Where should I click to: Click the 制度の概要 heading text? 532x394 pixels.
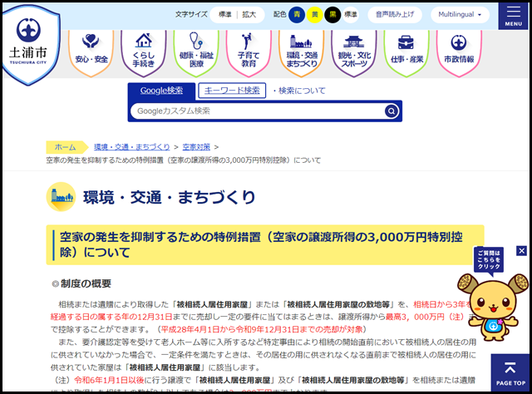click(x=86, y=283)
